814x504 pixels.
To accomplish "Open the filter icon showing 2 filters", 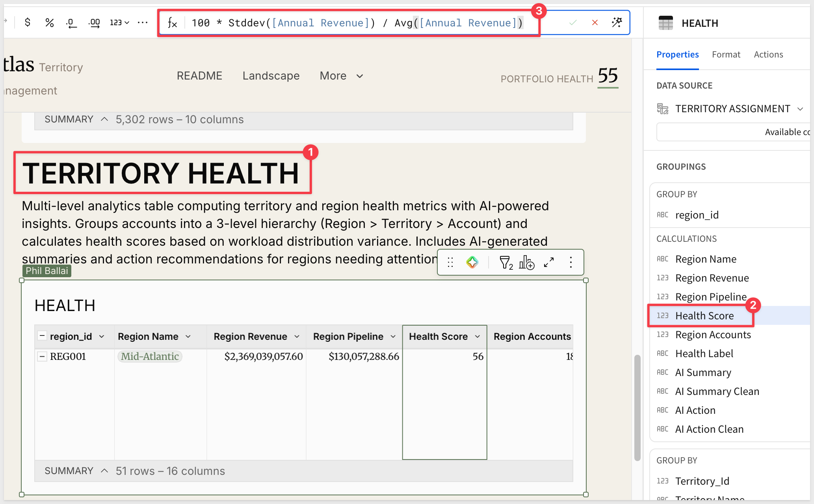I will pos(506,262).
